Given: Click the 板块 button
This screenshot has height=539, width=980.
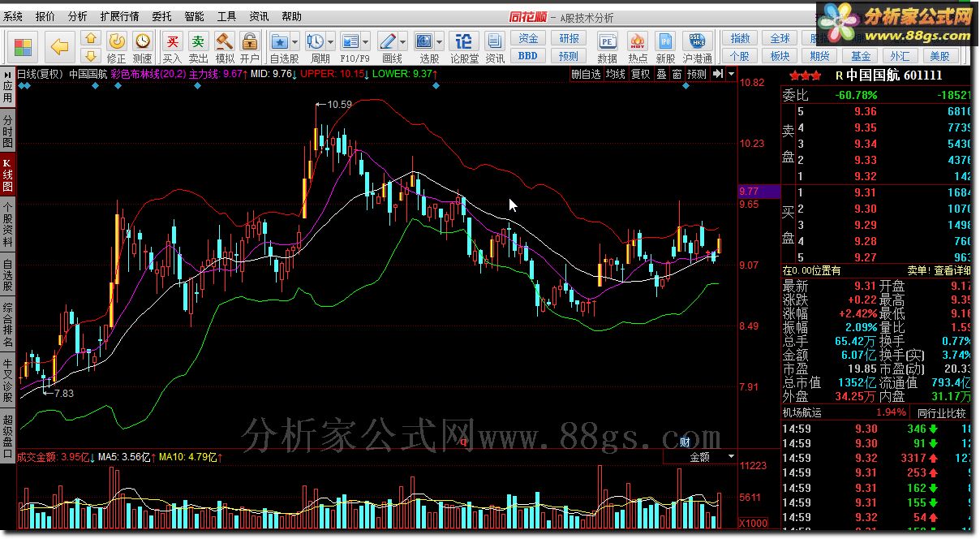Looking at the screenshot, I should (780, 56).
